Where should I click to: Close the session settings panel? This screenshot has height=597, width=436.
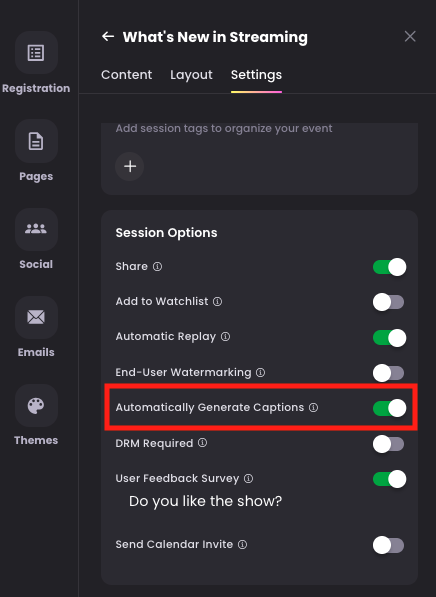410,37
